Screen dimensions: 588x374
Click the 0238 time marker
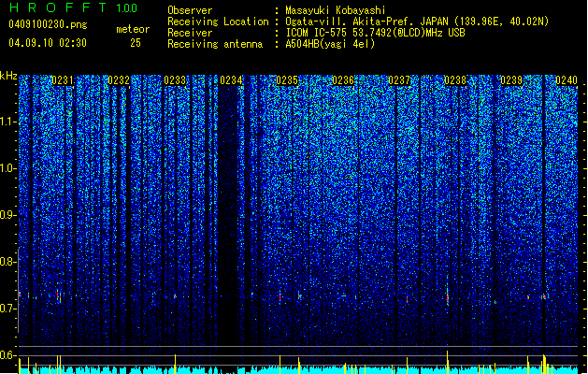tap(455, 80)
